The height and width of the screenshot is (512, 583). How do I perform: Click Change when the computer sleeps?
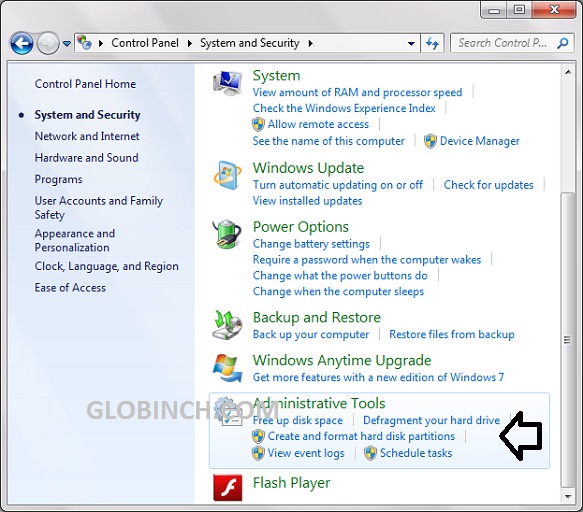338,292
